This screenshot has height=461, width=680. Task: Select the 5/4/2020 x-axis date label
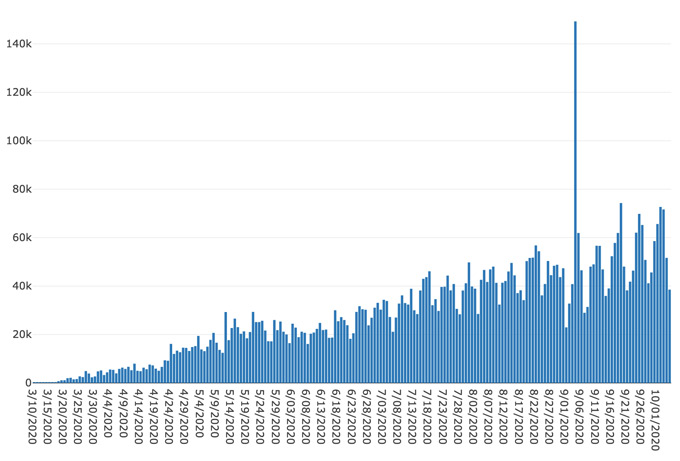pos(199,413)
